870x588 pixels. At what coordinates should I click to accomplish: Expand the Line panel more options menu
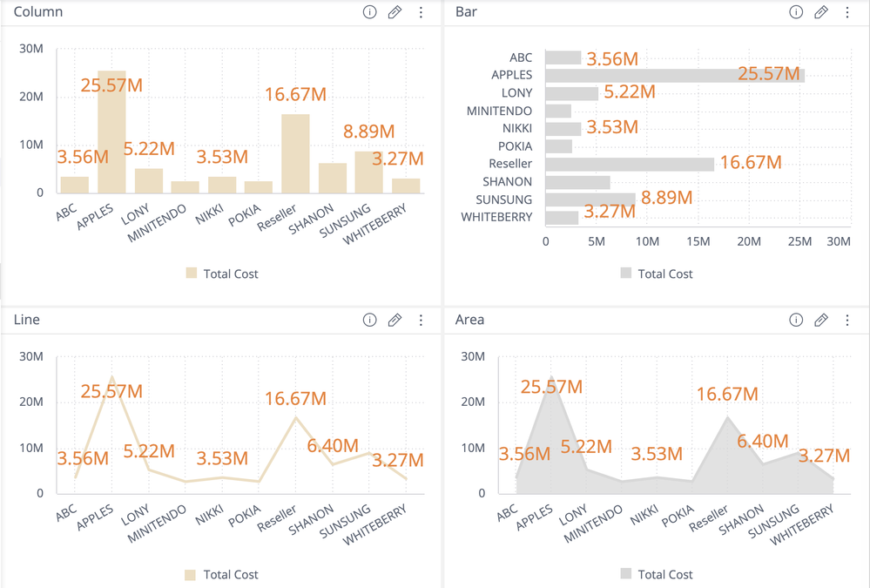(x=421, y=320)
